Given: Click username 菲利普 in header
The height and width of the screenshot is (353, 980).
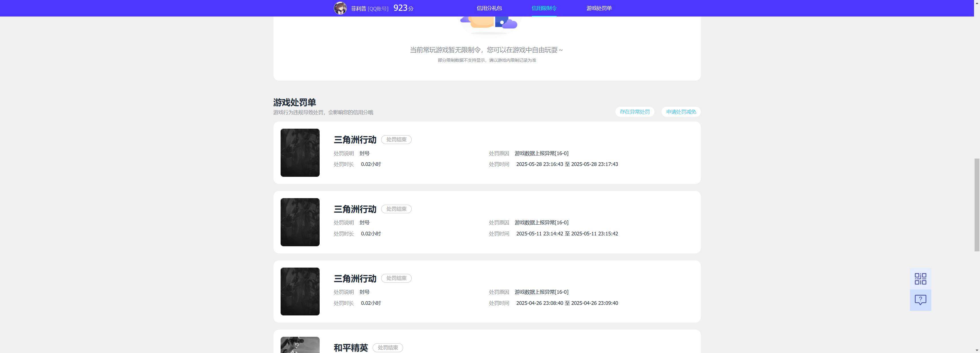Looking at the screenshot, I should click(358, 8).
